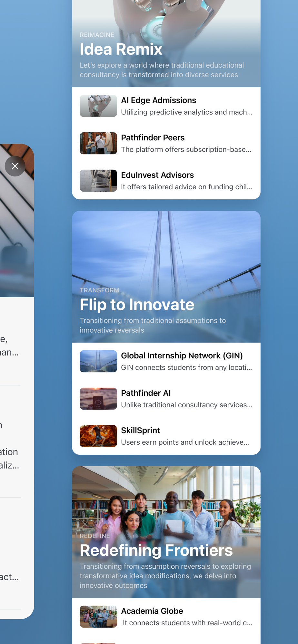Click the Academia Globe students thumbnail
The width and height of the screenshot is (298, 644).
(98, 617)
